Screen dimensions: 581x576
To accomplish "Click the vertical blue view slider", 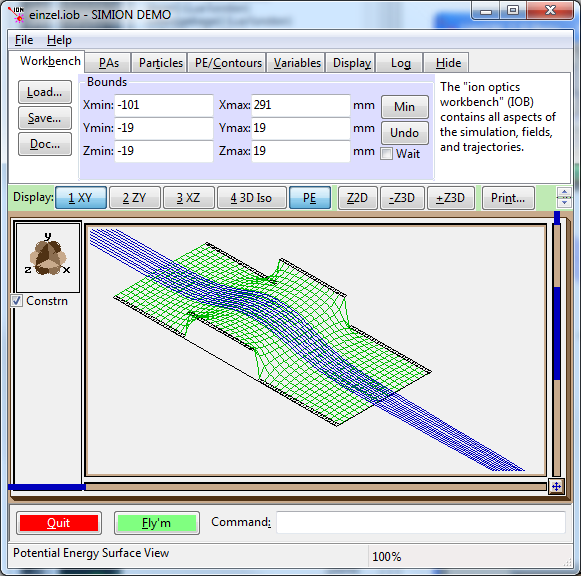I will [x=557, y=333].
